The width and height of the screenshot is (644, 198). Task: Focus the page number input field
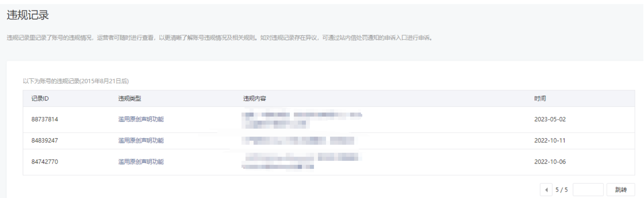588,190
